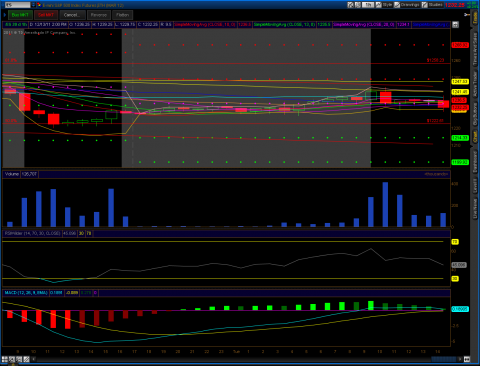Switch to the Chart side tab
This screenshot has height=366, width=480.
tap(475, 137)
